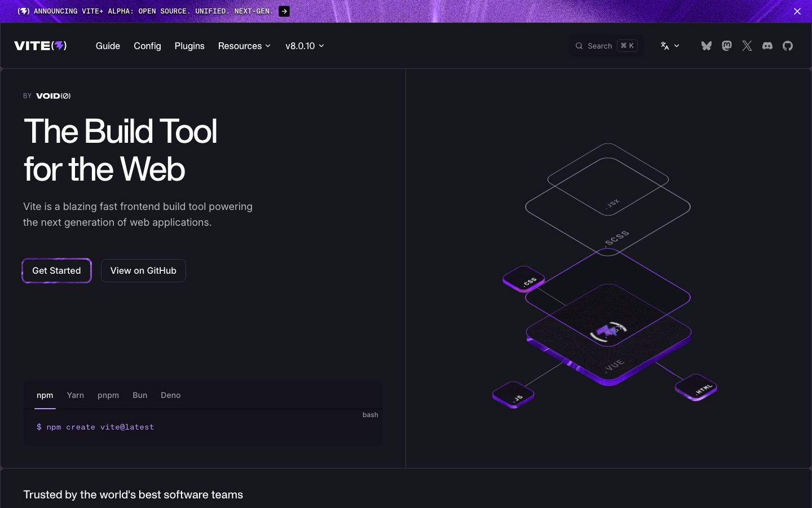Click the Get Started button

[56, 270]
